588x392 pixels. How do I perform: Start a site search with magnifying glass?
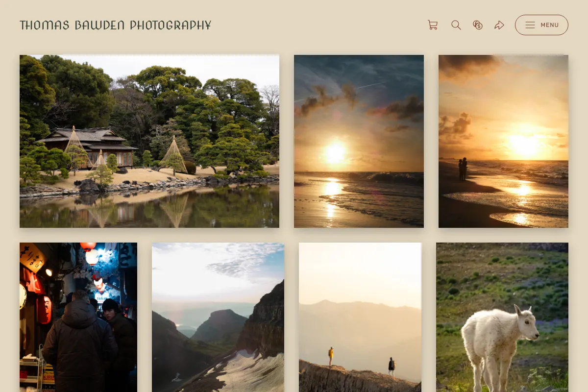[456, 25]
